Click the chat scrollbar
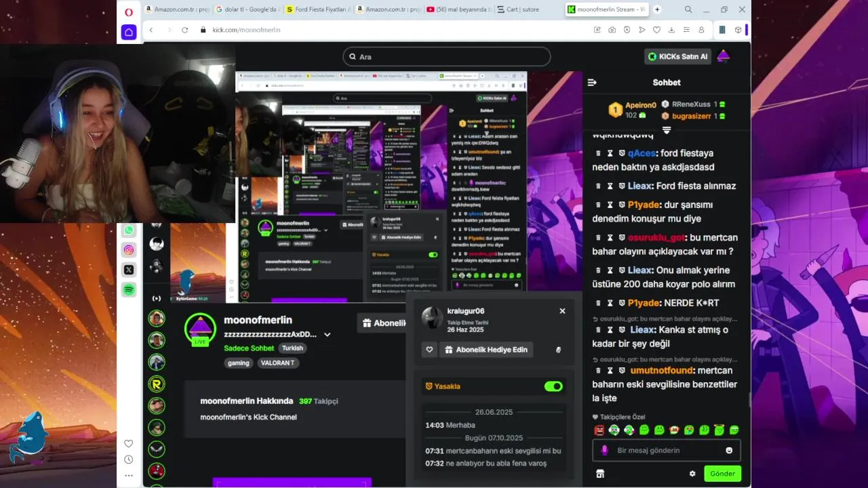Viewport: 868px width, 488px height. [x=749, y=401]
